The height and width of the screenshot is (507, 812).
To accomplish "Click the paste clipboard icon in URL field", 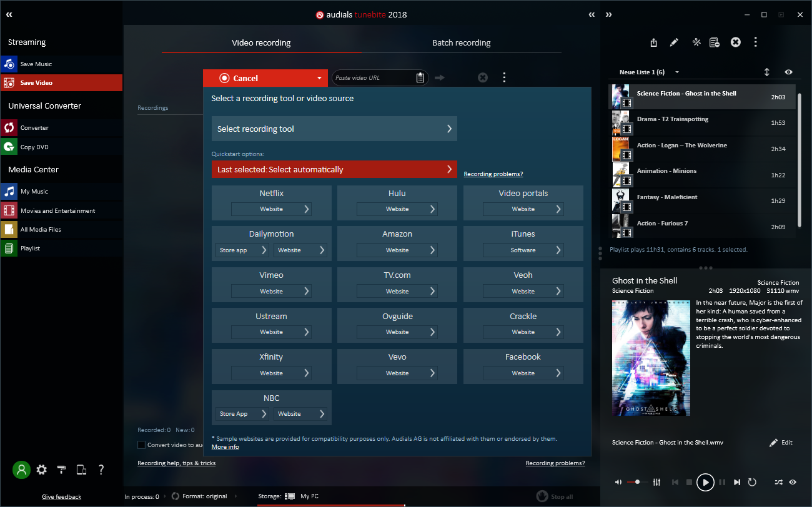I will tap(420, 78).
